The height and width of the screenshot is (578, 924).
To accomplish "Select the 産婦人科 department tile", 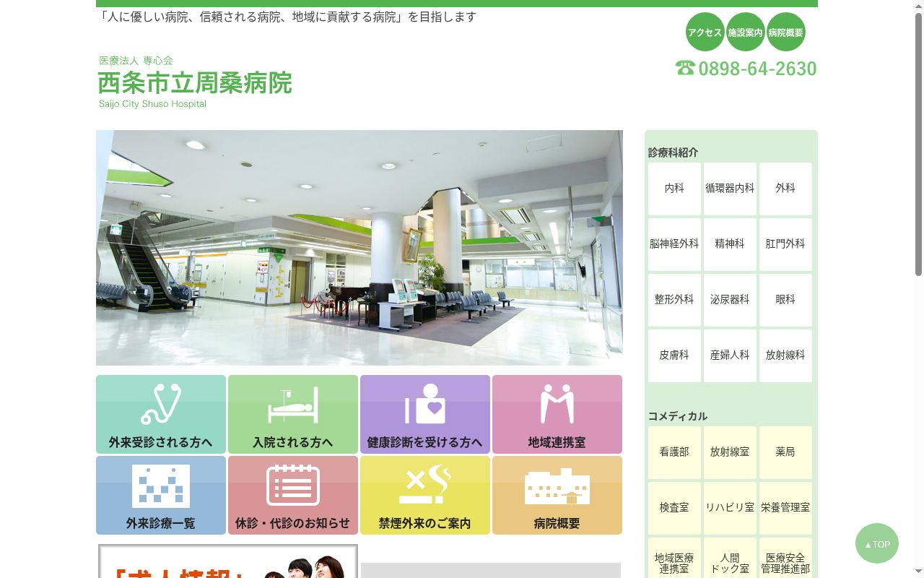I will pyautogui.click(x=730, y=355).
